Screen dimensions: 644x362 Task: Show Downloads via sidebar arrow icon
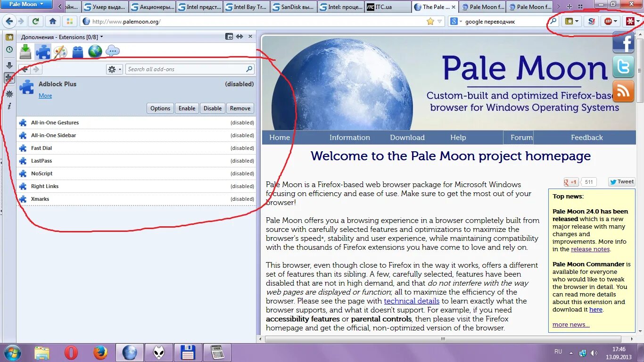[x=9, y=66]
